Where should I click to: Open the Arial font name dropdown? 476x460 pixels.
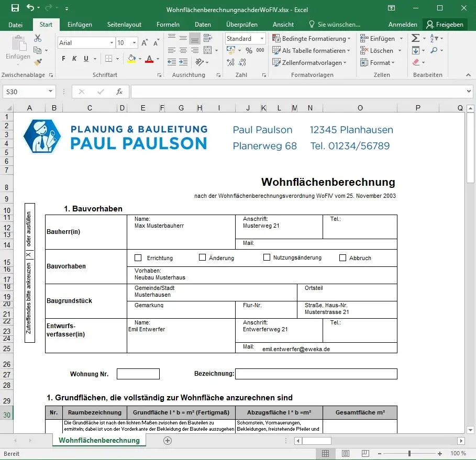click(112, 43)
